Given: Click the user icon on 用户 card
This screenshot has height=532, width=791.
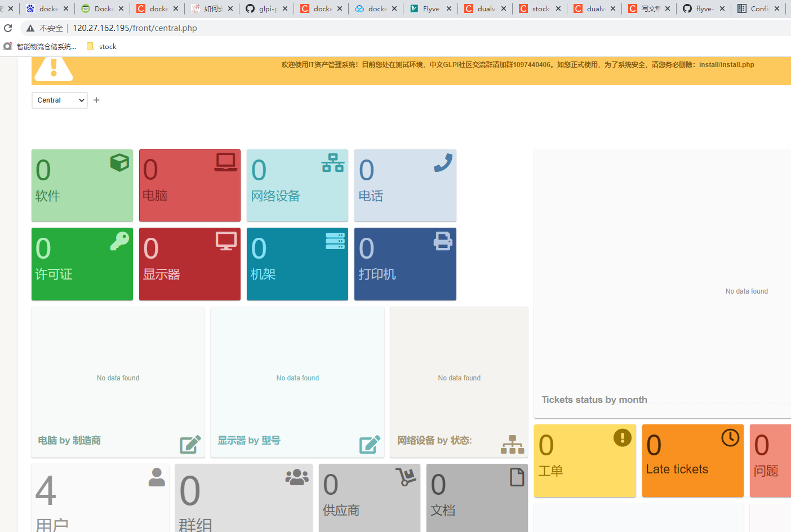Looking at the screenshot, I should pos(157,477).
